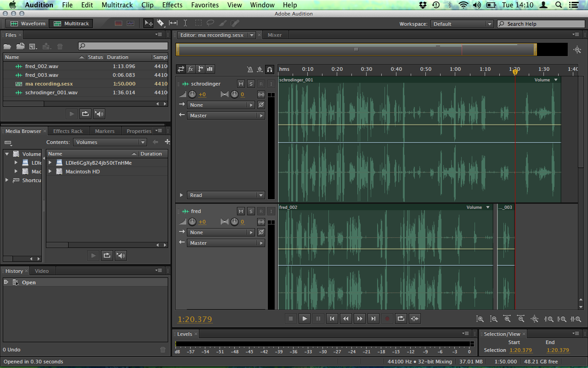Viewport: 588px width, 368px height.
Task: Switch to Waveform view
Action: pos(28,23)
